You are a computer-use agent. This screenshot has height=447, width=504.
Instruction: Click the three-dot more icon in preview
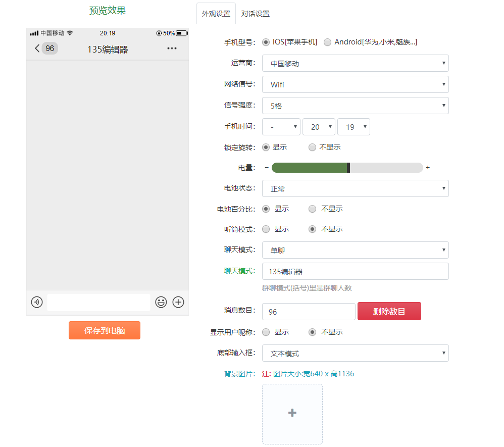tap(172, 48)
